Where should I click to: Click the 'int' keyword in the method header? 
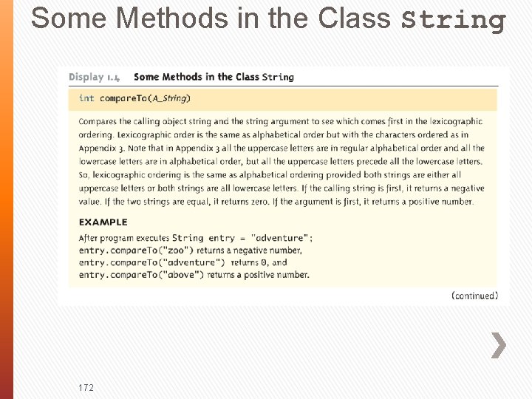point(86,98)
